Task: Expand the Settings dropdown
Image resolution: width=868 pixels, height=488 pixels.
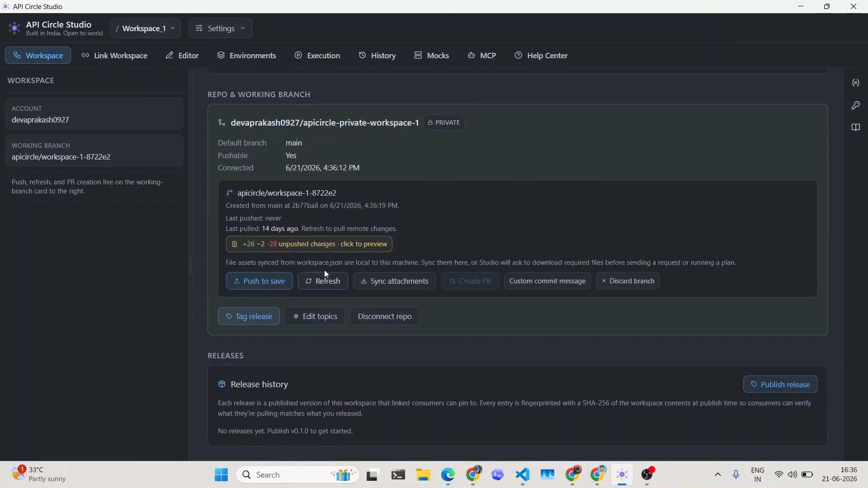Action: (221, 28)
